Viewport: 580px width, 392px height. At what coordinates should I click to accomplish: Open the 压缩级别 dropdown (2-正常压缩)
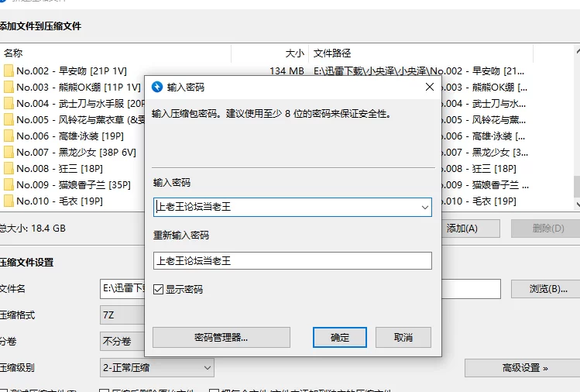[x=157, y=367]
